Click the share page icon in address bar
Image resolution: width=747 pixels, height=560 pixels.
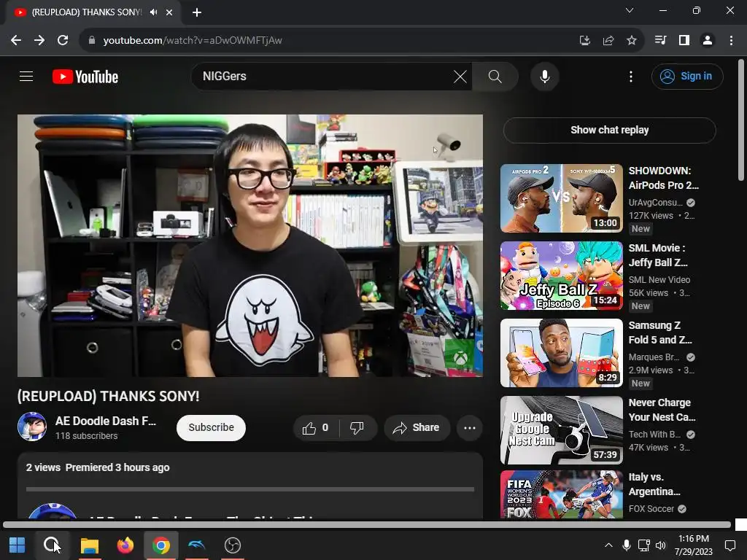(x=608, y=41)
